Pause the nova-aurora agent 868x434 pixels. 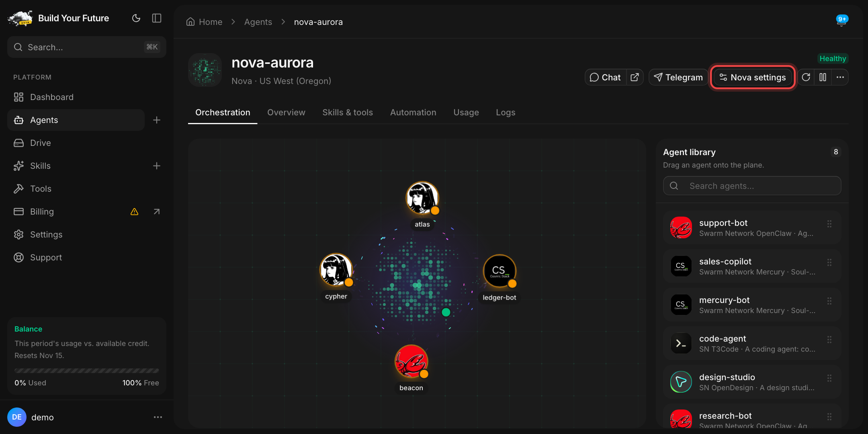[x=823, y=77]
